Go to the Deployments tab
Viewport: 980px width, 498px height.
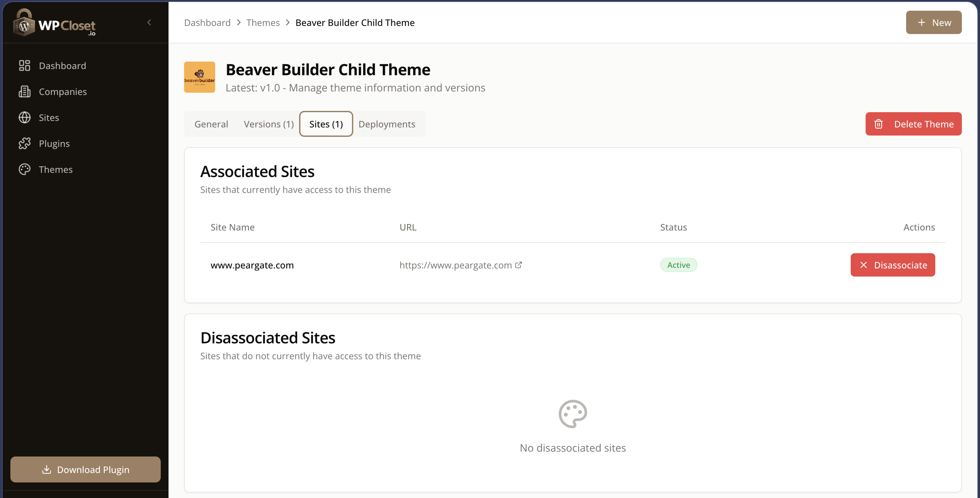387,124
